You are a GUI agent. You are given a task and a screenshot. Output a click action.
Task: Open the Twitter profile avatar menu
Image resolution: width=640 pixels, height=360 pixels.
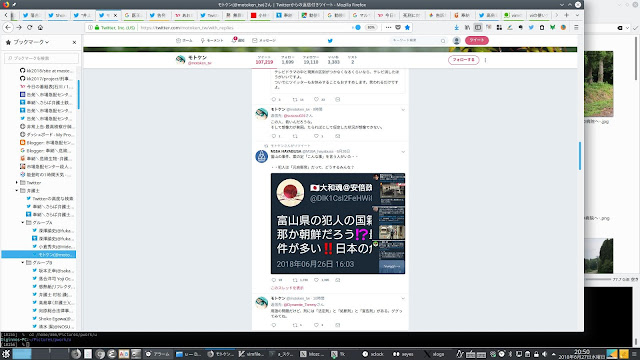pos(456,40)
